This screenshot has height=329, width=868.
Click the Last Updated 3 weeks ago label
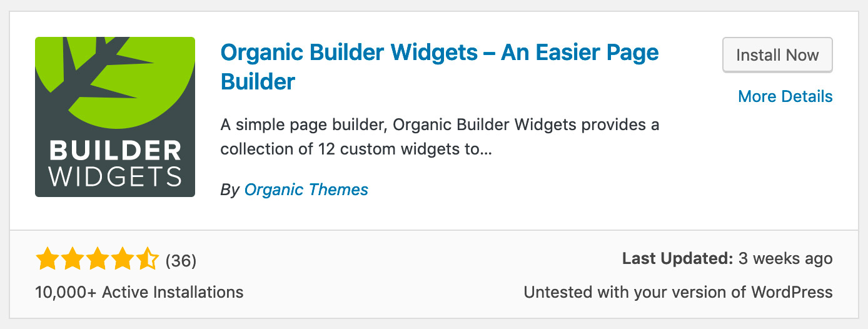pyautogui.click(x=727, y=258)
